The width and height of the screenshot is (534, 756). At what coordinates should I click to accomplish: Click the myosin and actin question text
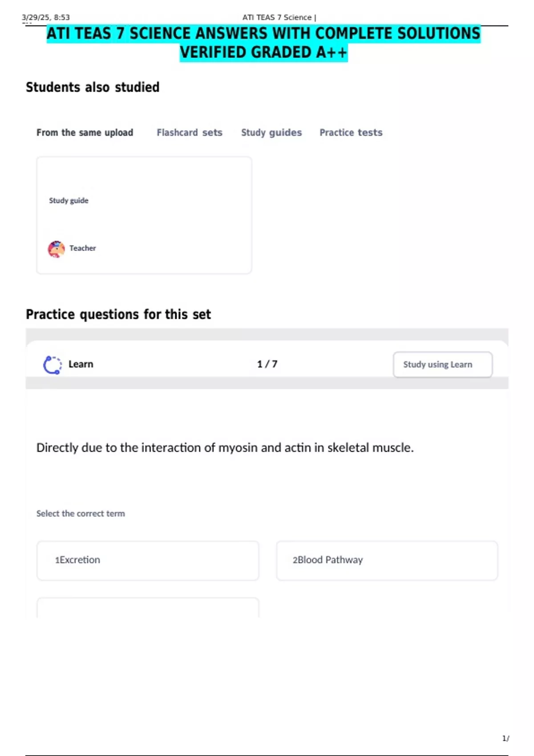pos(225,448)
